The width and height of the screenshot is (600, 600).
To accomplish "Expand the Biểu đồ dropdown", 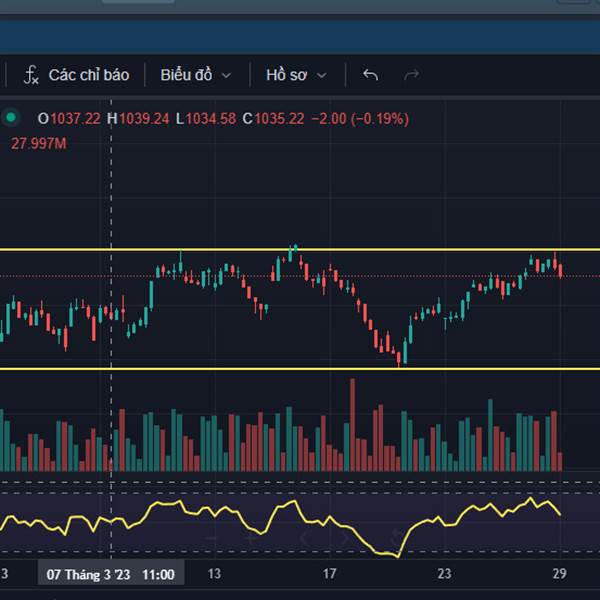I will [x=195, y=75].
